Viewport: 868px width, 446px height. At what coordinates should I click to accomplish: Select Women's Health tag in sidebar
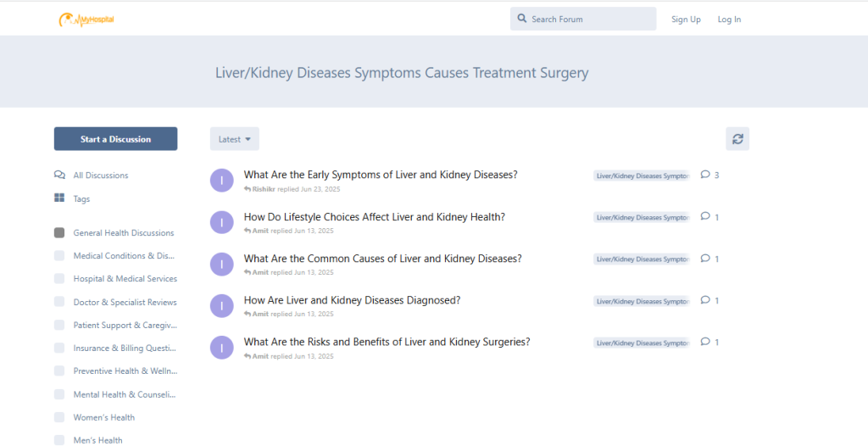point(103,417)
